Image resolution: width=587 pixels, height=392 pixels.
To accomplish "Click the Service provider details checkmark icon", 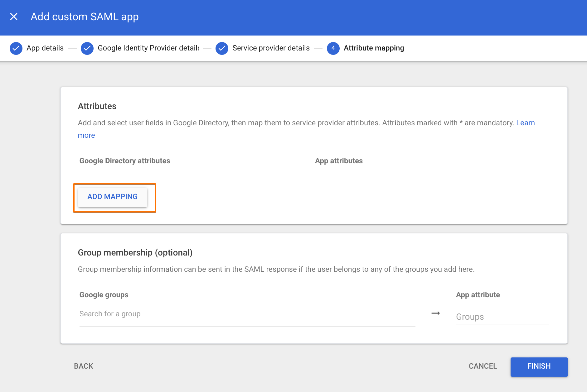I will click(222, 48).
